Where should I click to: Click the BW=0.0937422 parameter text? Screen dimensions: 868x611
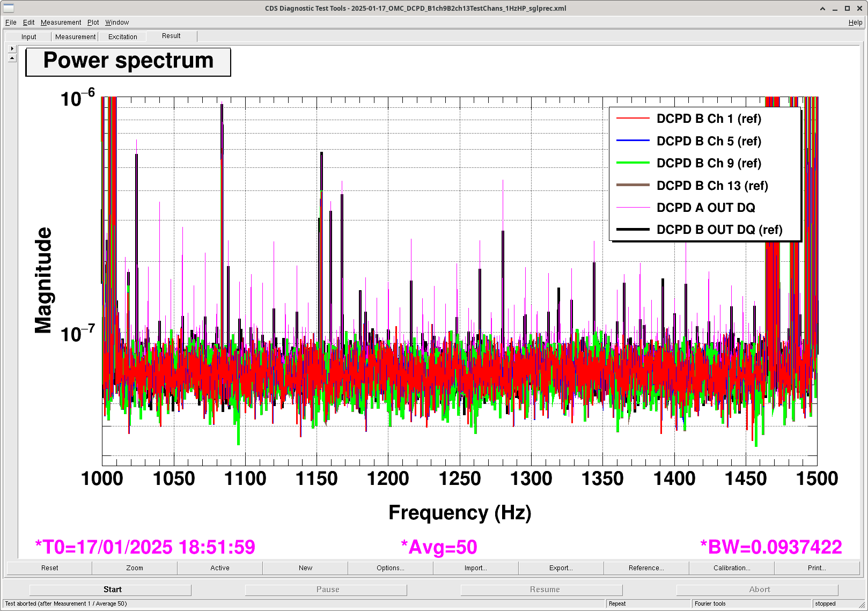[x=771, y=547]
